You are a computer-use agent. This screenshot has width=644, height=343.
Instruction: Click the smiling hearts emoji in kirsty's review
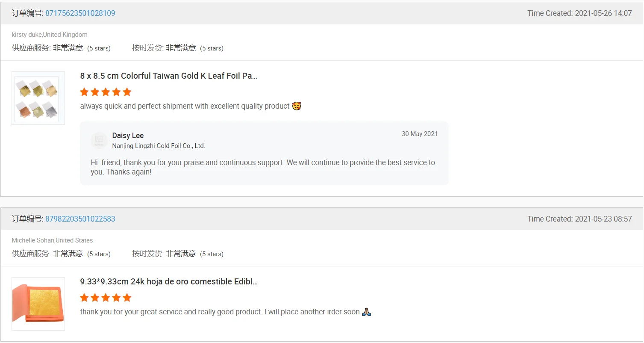[x=297, y=106]
